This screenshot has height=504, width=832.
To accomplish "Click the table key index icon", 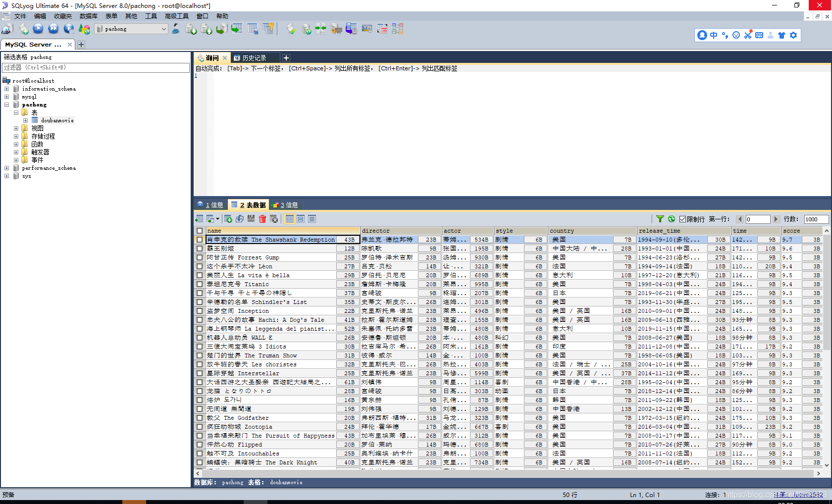I will 269,29.
